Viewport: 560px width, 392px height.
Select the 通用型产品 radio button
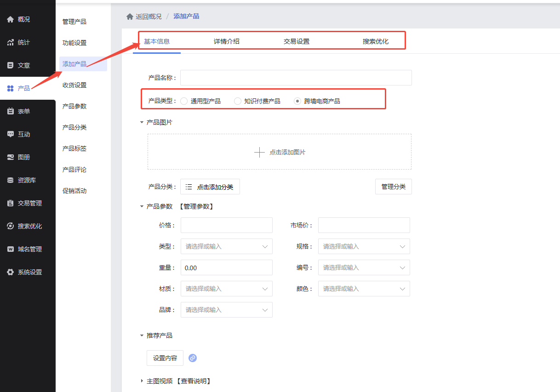pyautogui.click(x=184, y=101)
